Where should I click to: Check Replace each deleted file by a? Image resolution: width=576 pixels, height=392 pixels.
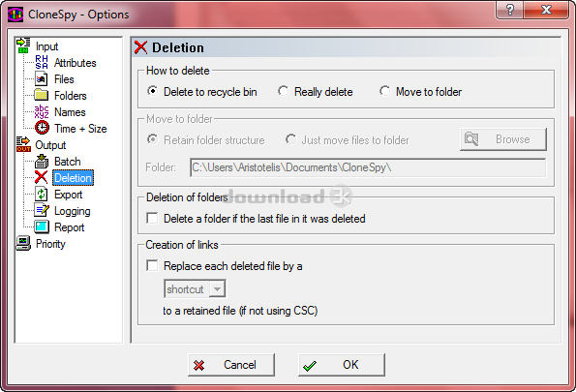tap(152, 265)
